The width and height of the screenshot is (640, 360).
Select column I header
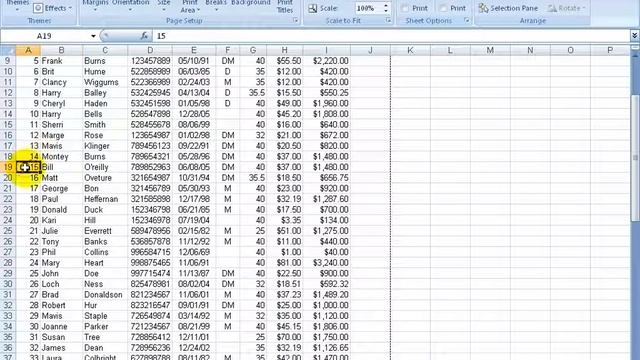326,50
